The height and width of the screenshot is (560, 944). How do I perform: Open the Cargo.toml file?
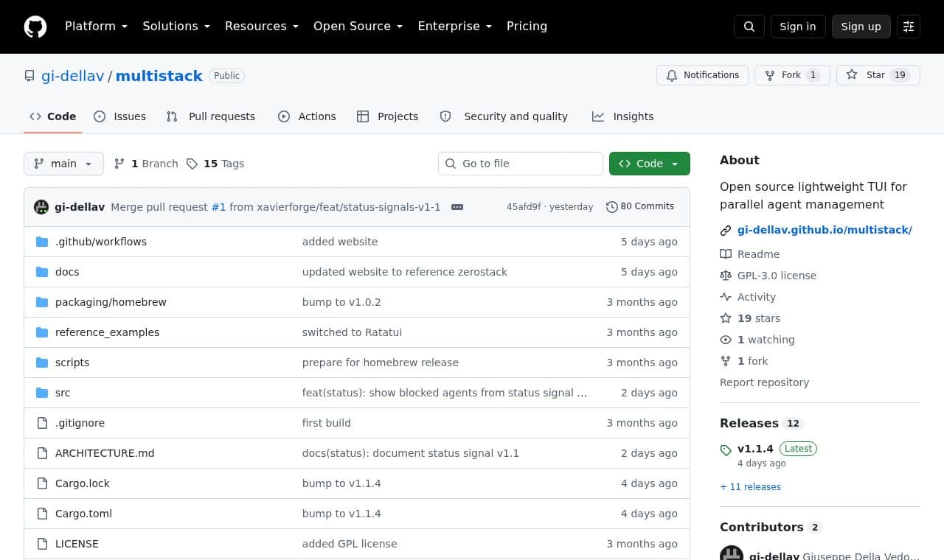coord(83,514)
